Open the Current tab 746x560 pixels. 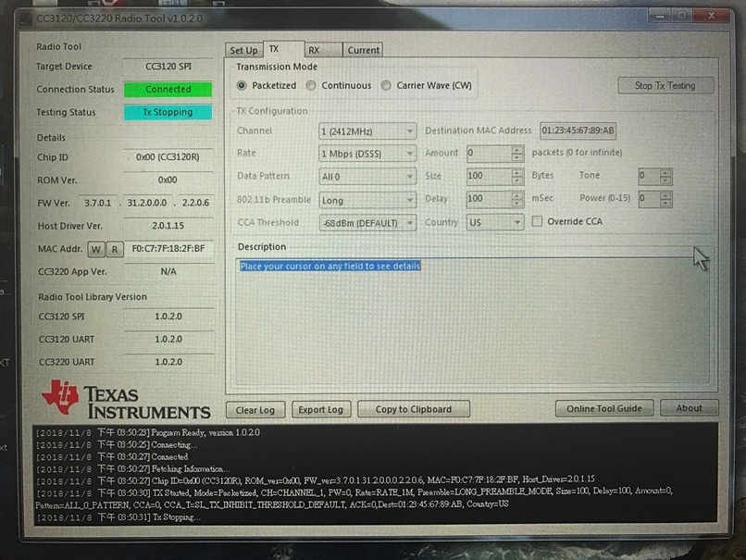[x=363, y=50]
